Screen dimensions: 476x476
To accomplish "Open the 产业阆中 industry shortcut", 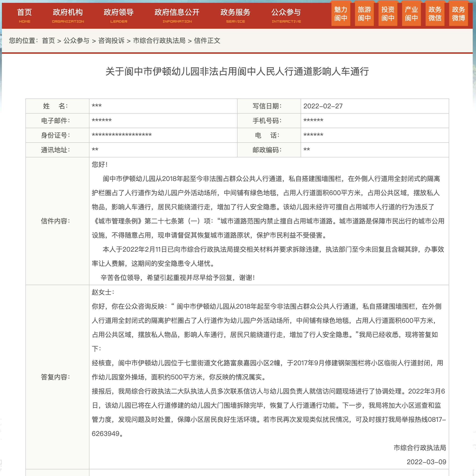I will pyautogui.click(x=411, y=14).
